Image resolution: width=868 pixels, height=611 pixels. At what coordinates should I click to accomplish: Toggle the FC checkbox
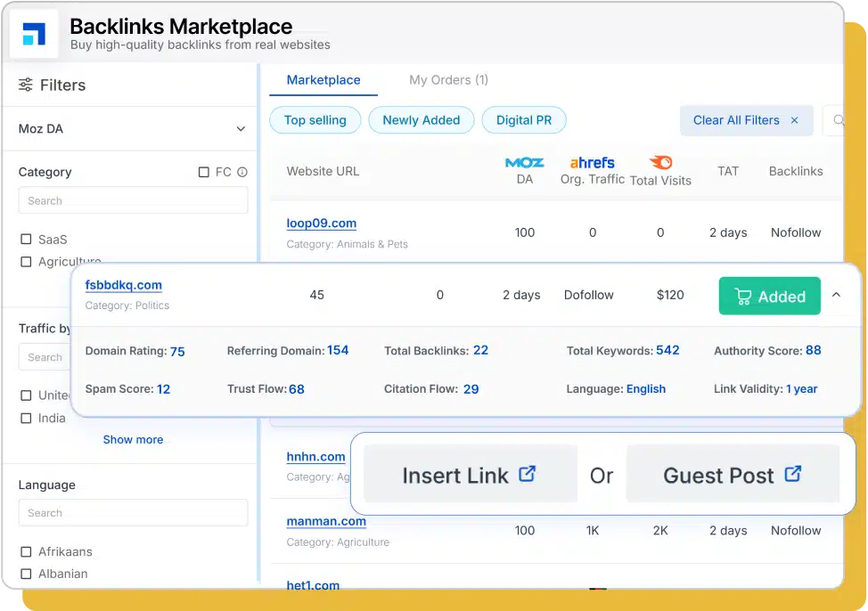pyautogui.click(x=204, y=173)
